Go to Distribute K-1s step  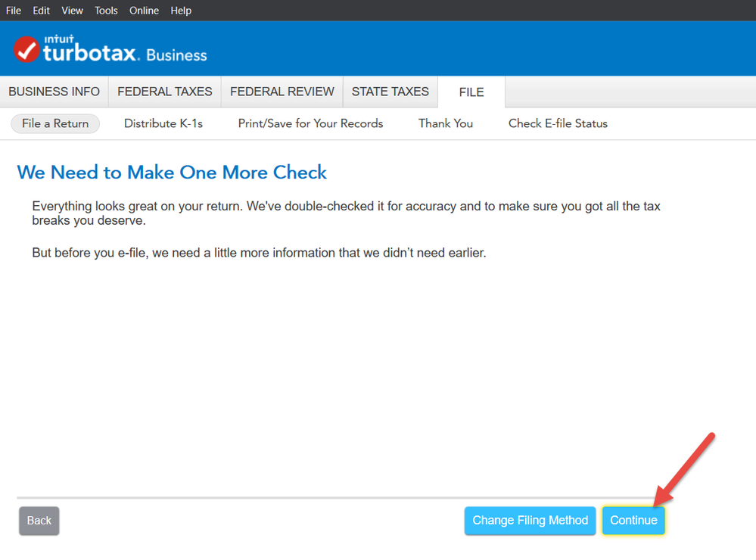click(x=163, y=123)
